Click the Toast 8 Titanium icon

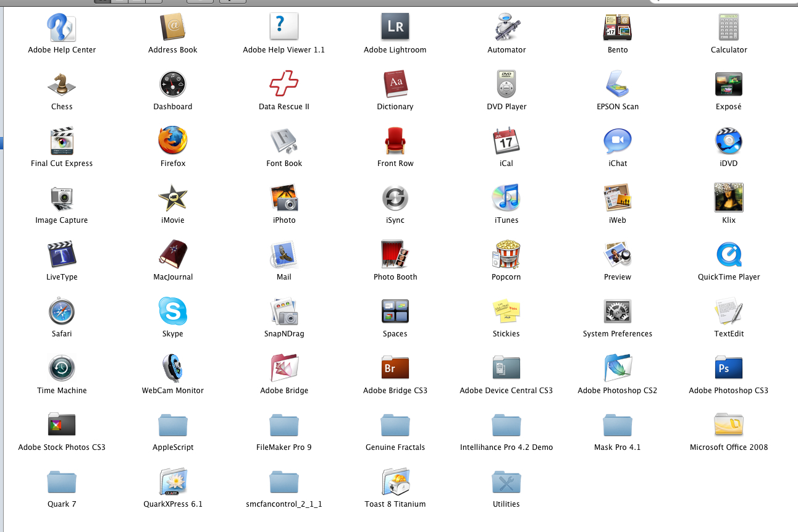tap(395, 481)
